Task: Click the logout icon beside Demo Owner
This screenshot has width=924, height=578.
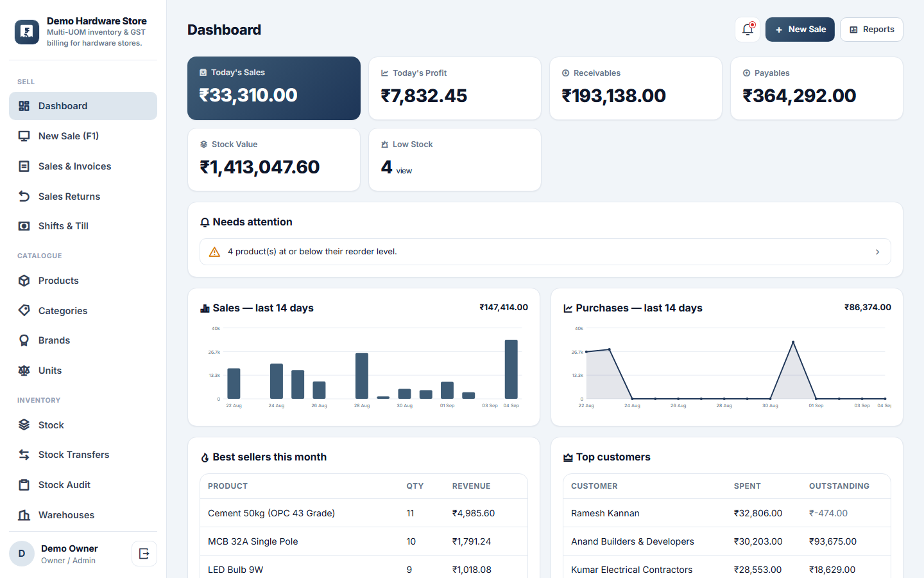Action: (x=144, y=554)
